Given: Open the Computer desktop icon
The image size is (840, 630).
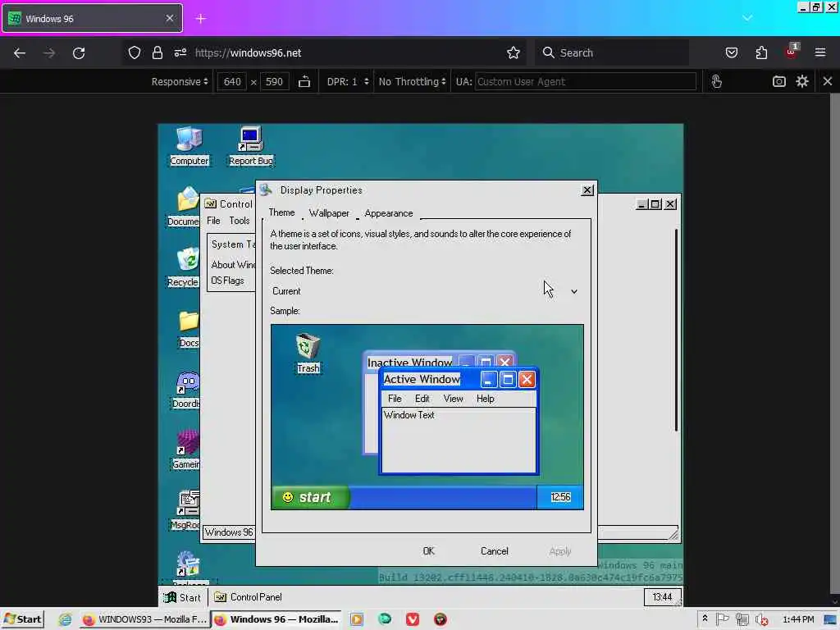Looking at the screenshot, I should pyautogui.click(x=189, y=146).
